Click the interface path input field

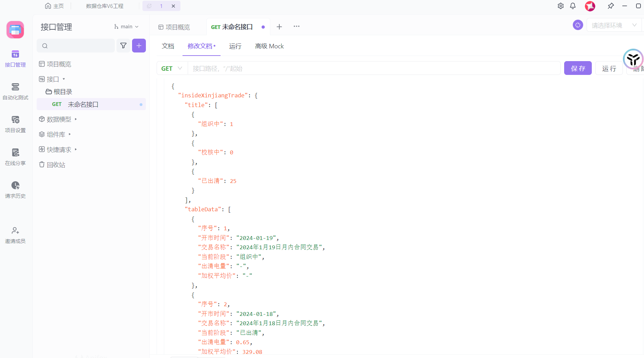click(x=373, y=68)
